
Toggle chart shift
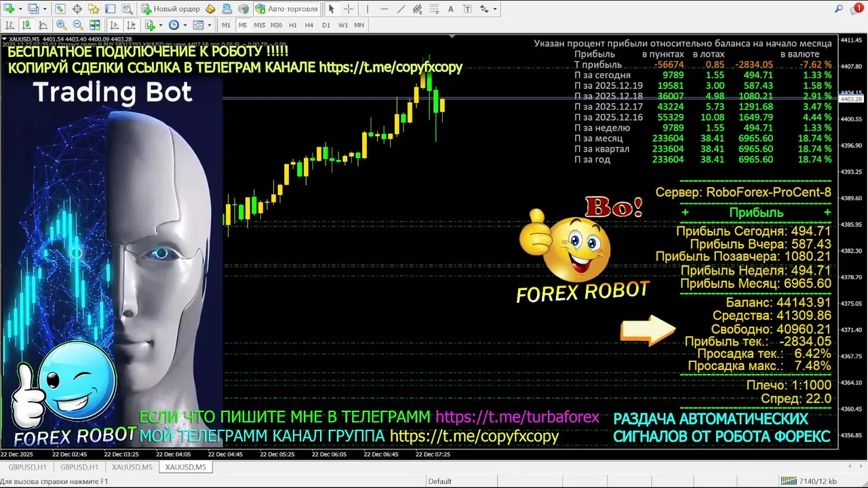tap(131, 25)
